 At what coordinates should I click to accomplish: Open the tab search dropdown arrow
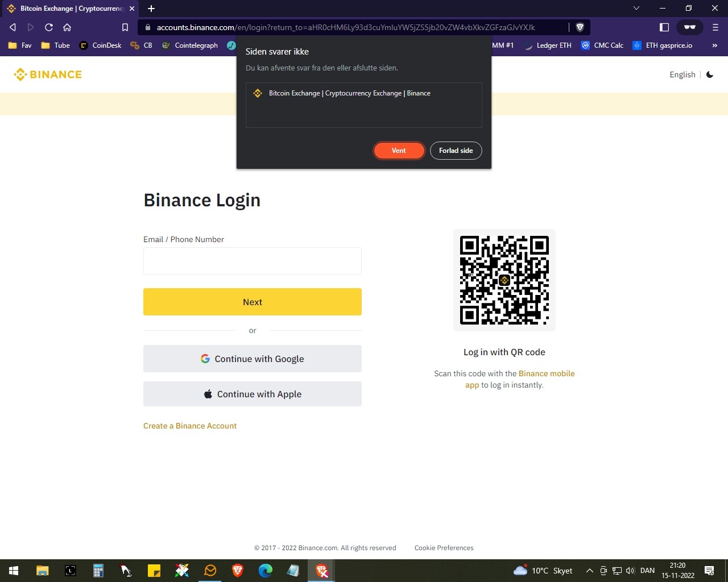(x=636, y=8)
